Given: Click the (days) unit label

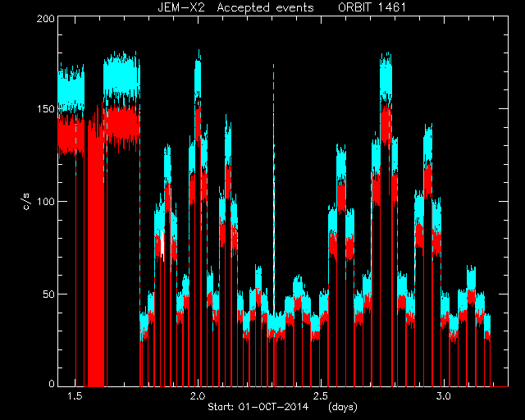Looking at the screenshot, I should (343, 407).
